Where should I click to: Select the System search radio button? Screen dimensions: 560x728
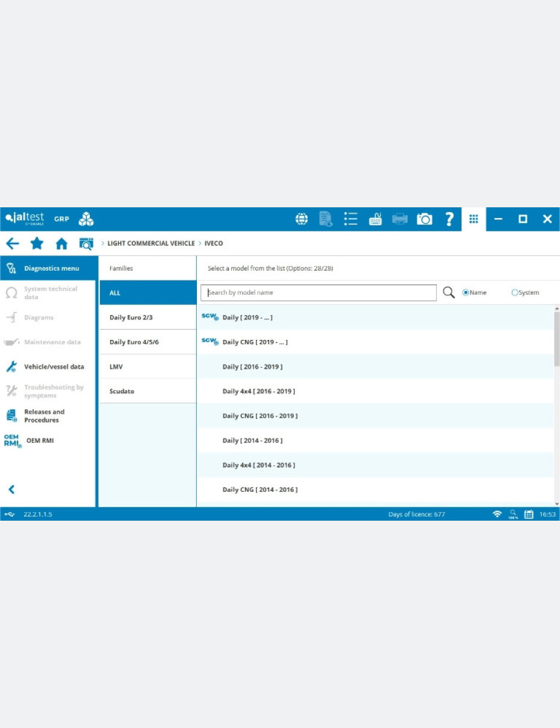515,293
